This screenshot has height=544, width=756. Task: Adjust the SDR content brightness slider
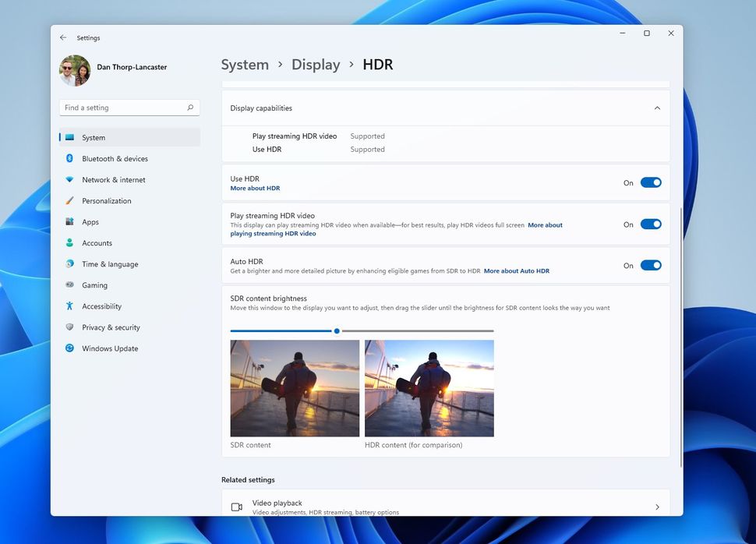click(x=336, y=330)
